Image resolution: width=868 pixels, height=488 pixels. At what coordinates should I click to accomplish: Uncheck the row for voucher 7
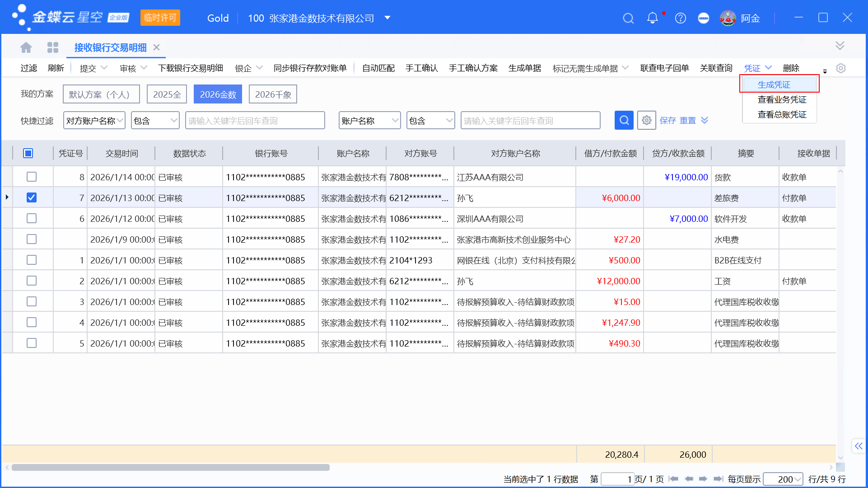click(x=32, y=197)
